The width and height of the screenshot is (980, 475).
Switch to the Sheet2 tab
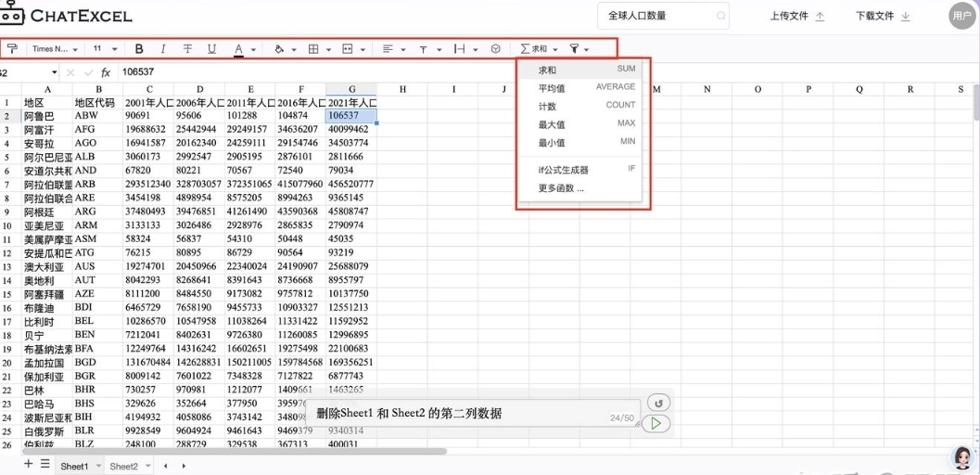pyautogui.click(x=123, y=466)
